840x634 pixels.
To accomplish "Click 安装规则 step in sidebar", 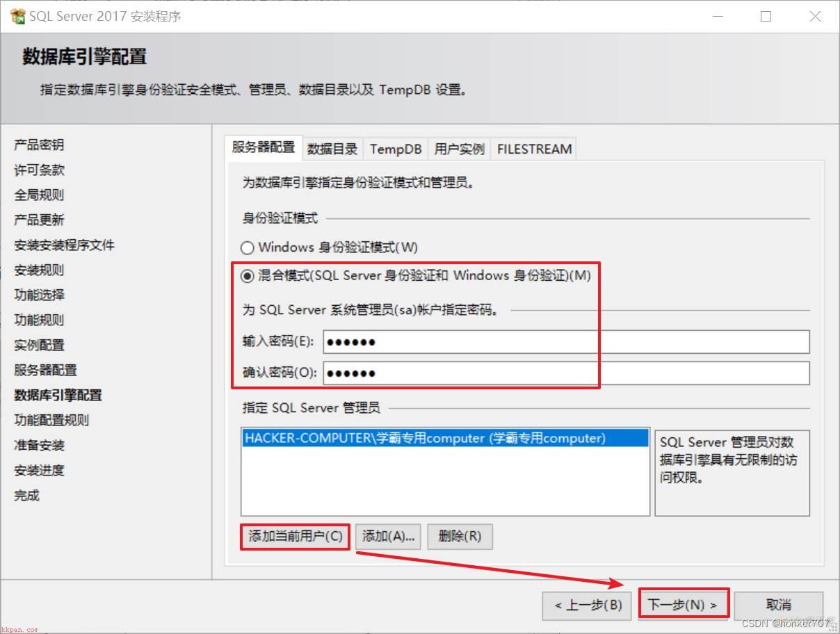I will tap(39, 270).
